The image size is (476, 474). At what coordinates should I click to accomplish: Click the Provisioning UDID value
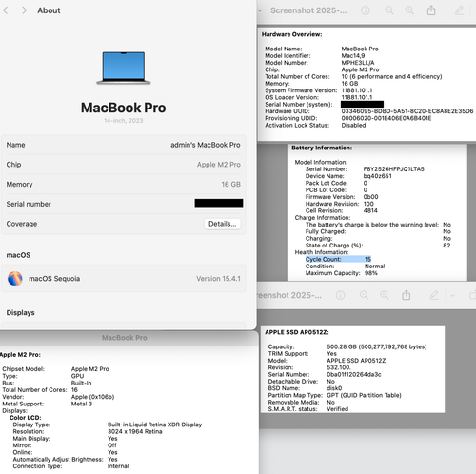[x=387, y=118]
